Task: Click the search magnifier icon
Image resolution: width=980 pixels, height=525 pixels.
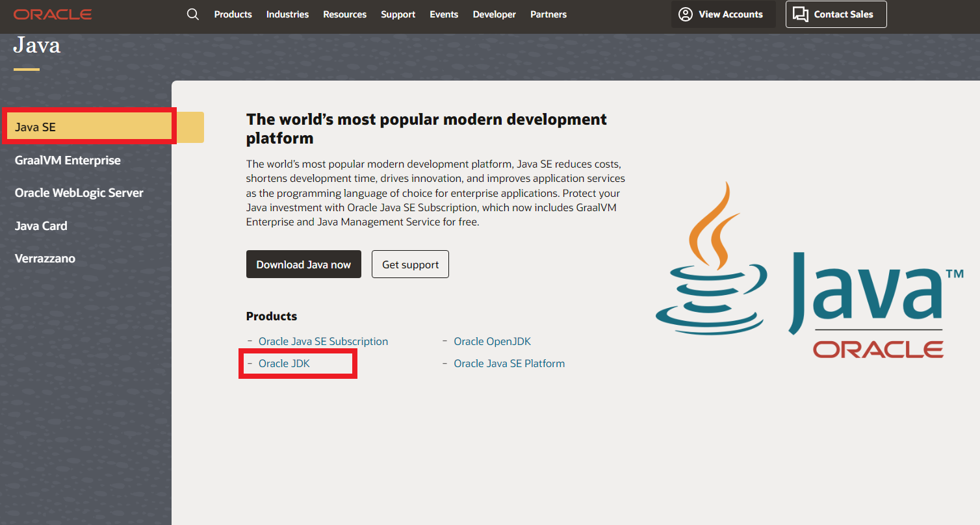Action: [192, 14]
